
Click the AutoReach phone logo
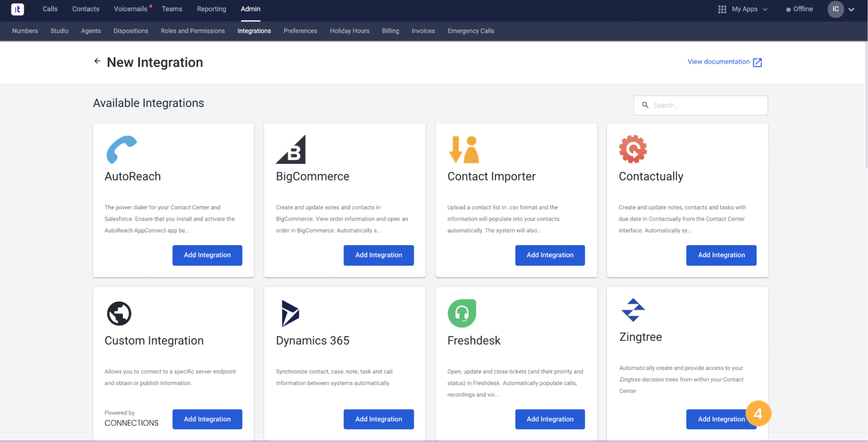122,150
